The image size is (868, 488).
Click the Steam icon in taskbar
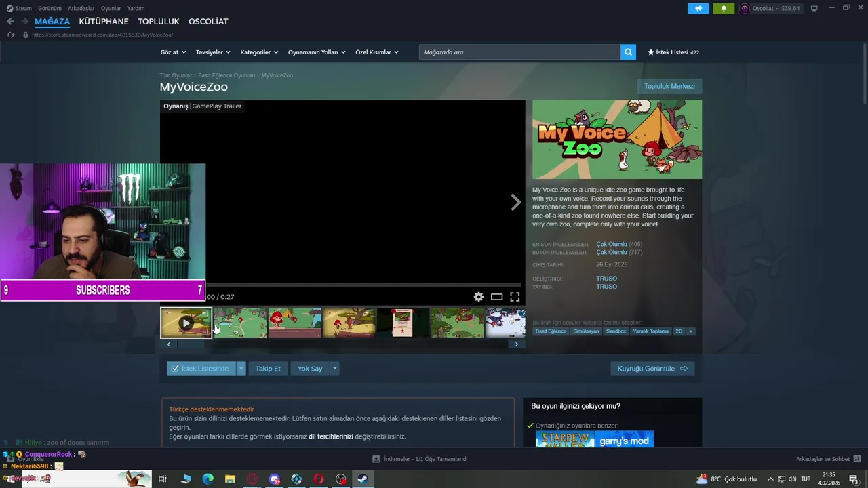(x=362, y=479)
